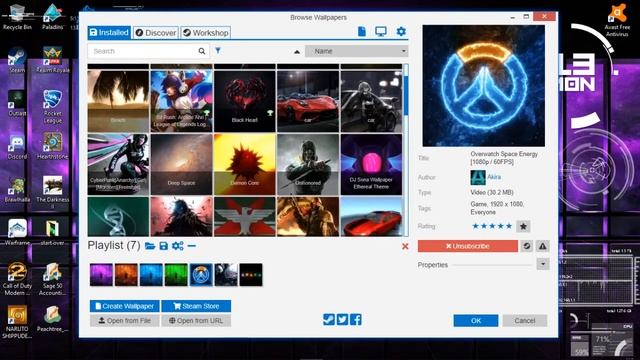
Task: Clear playlist with red X icon
Action: click(x=405, y=246)
